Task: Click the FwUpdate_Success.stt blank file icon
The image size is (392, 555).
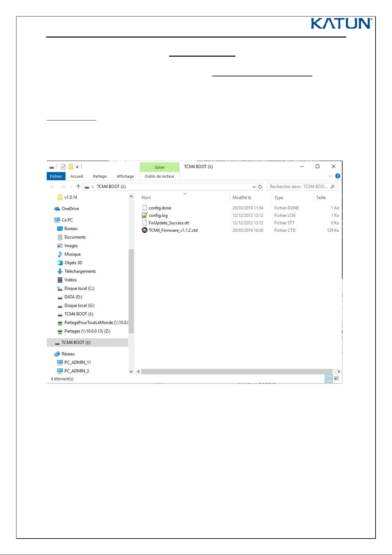Action: click(x=144, y=223)
